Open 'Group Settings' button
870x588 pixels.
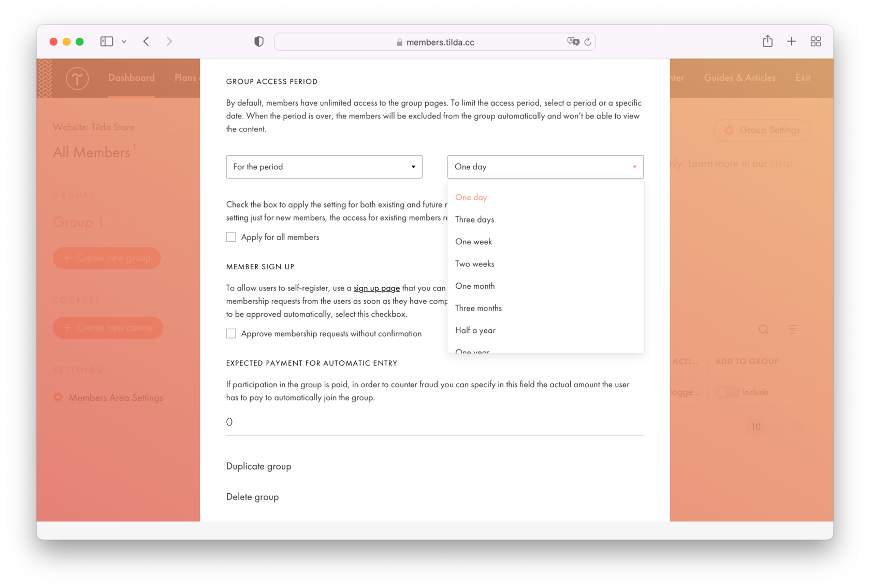(x=762, y=130)
